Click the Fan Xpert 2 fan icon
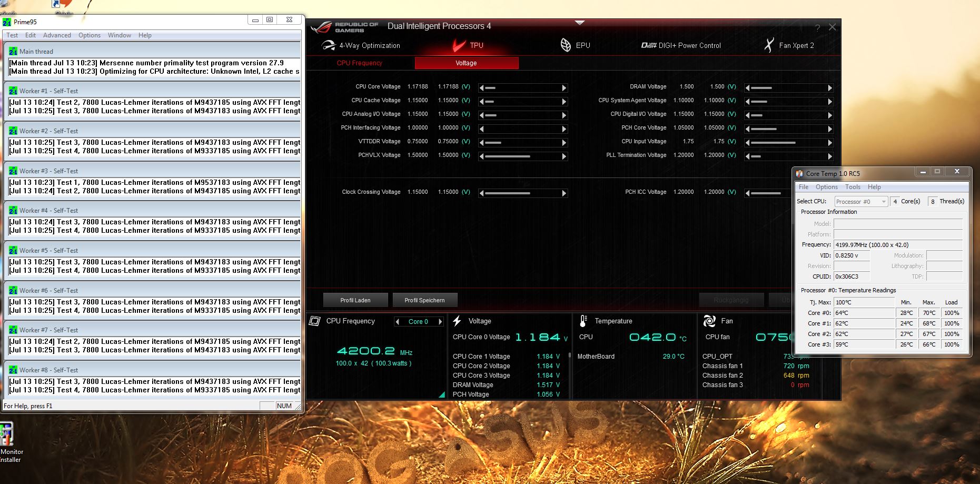980x484 pixels. pyautogui.click(x=769, y=45)
